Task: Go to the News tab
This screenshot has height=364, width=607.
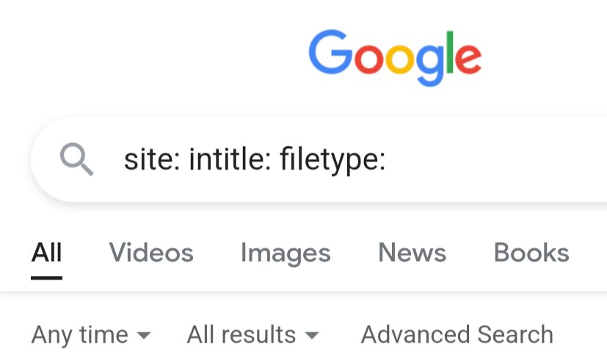Action: pos(412,253)
